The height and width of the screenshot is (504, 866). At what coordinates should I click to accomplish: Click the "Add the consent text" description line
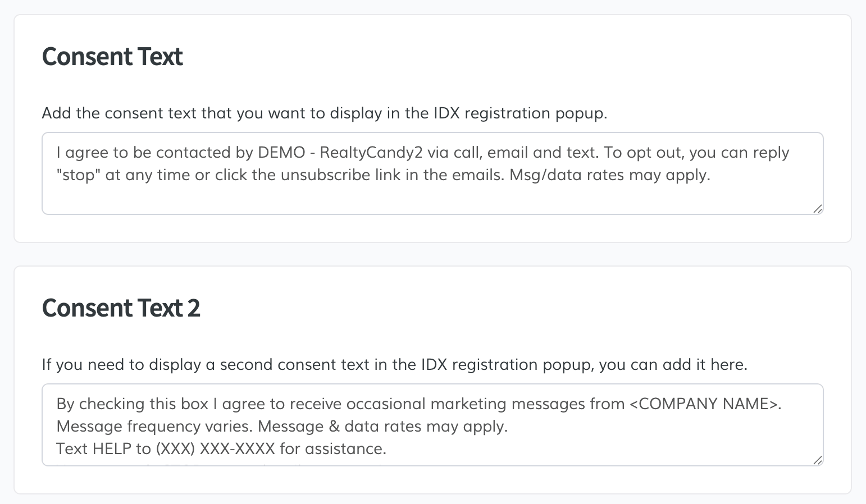point(324,113)
